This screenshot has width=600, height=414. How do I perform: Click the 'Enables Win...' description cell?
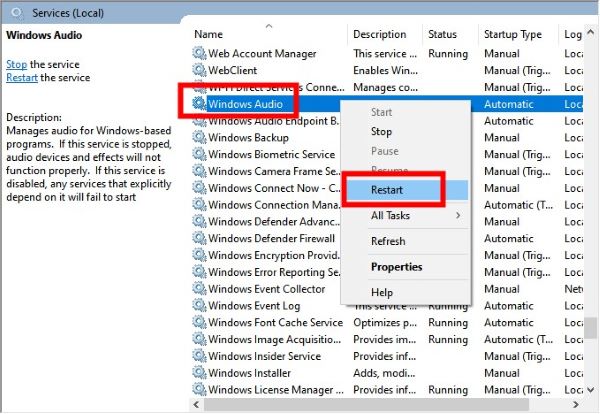[x=385, y=70]
